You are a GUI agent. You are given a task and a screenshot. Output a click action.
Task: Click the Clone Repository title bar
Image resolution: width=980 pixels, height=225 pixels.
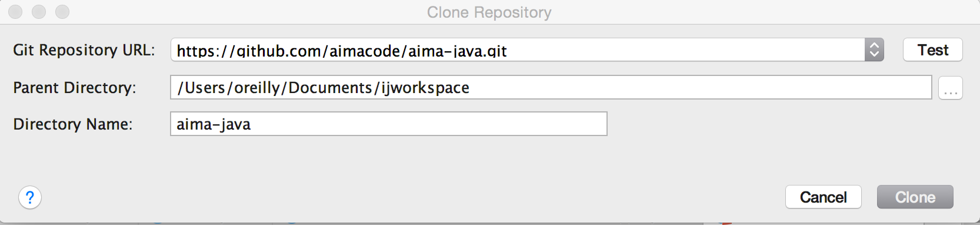489,12
